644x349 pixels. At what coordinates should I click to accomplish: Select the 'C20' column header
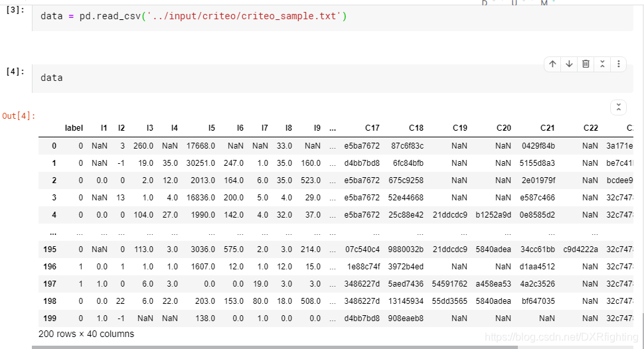[503, 128]
